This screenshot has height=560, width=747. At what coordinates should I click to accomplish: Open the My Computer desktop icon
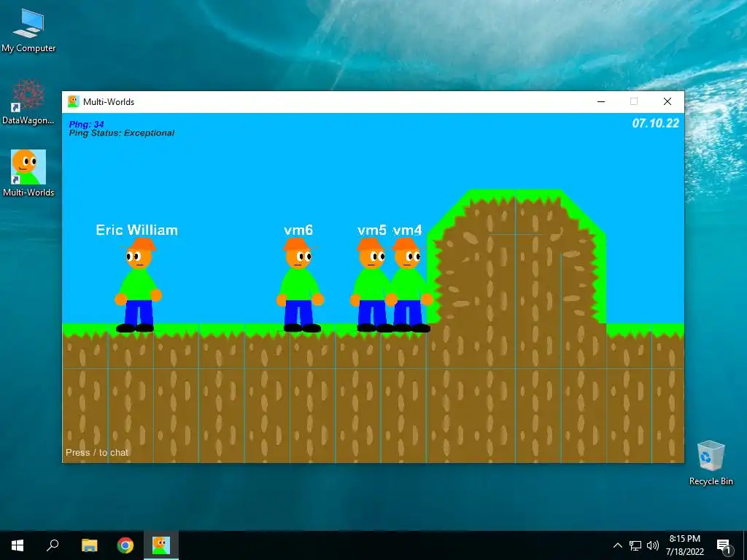[x=28, y=29]
